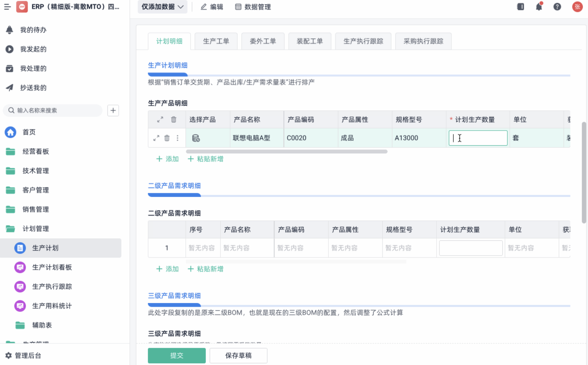Click the horizontal scrollbar under the product table
The width and height of the screenshot is (588, 365).
tap(286, 152)
